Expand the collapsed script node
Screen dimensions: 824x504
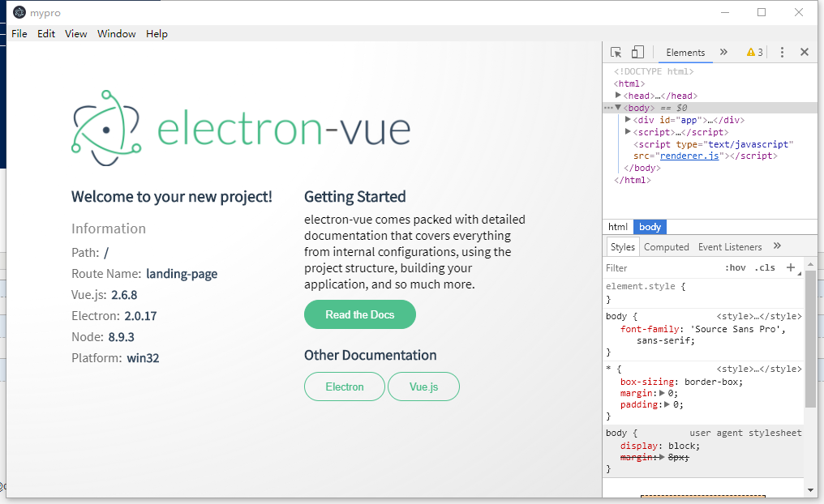[x=628, y=131]
